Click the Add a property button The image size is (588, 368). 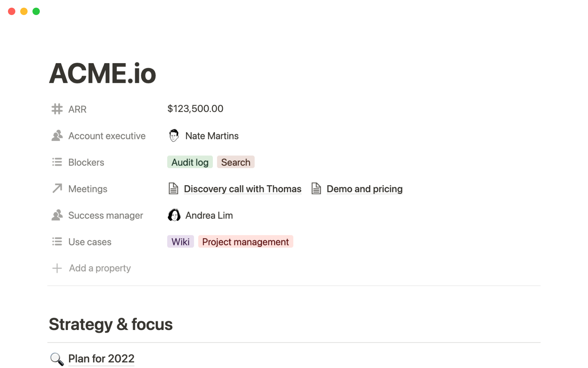(100, 268)
